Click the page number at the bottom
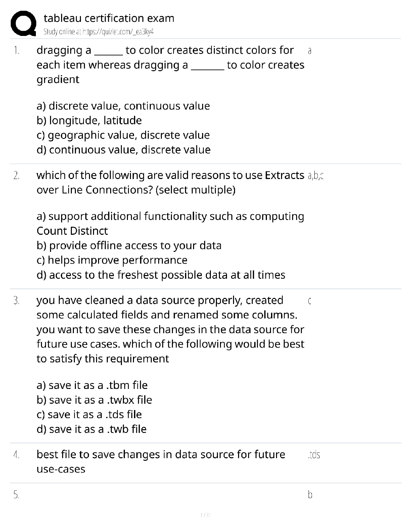Screen dimensions: 411x532 (x=205, y=515)
